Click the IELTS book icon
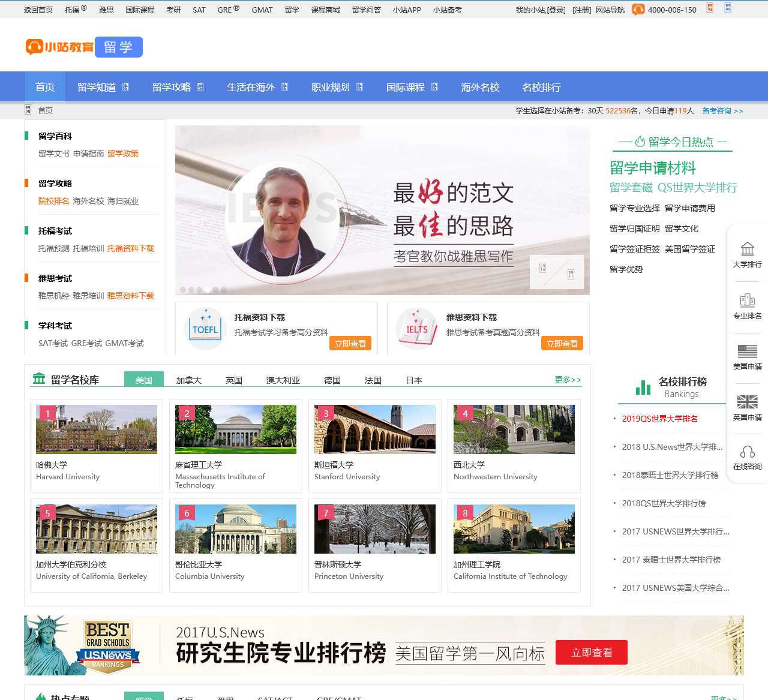 (417, 329)
